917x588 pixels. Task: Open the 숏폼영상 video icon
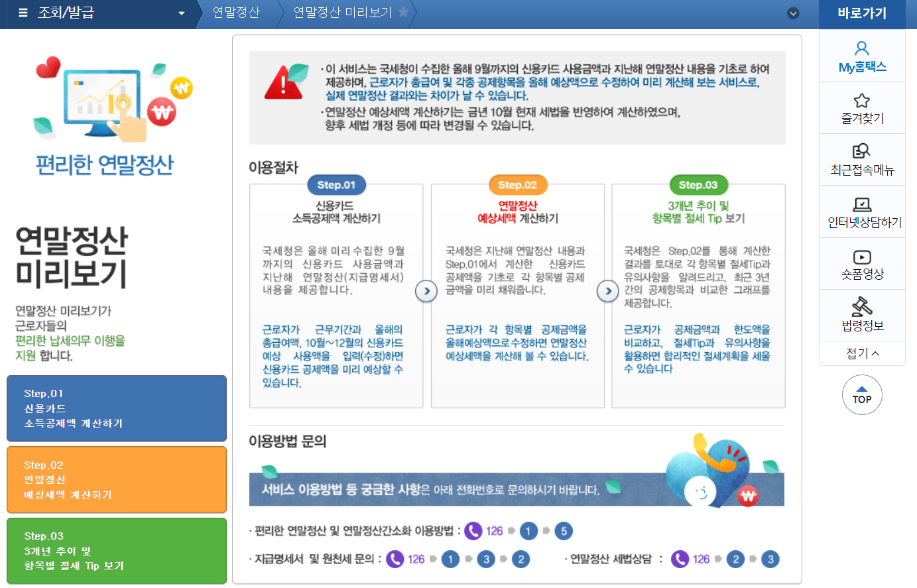(x=862, y=257)
